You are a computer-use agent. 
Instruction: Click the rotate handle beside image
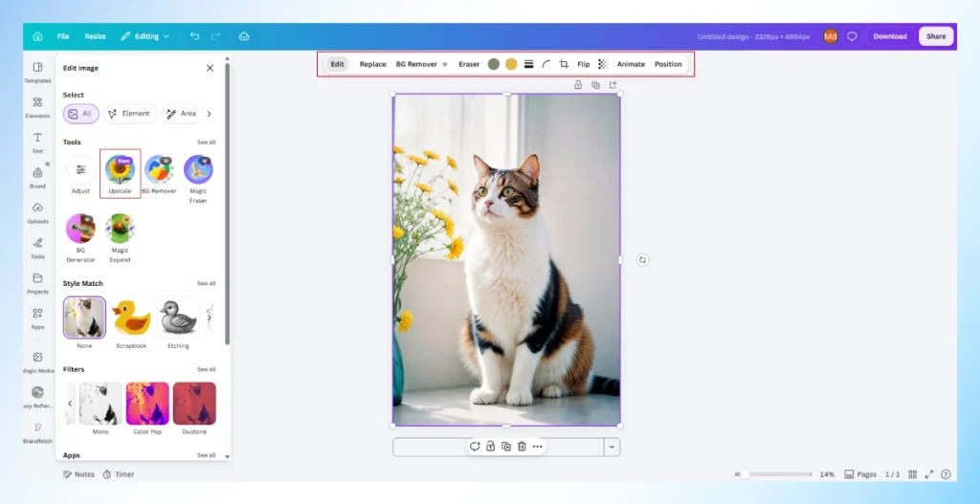[x=642, y=260]
